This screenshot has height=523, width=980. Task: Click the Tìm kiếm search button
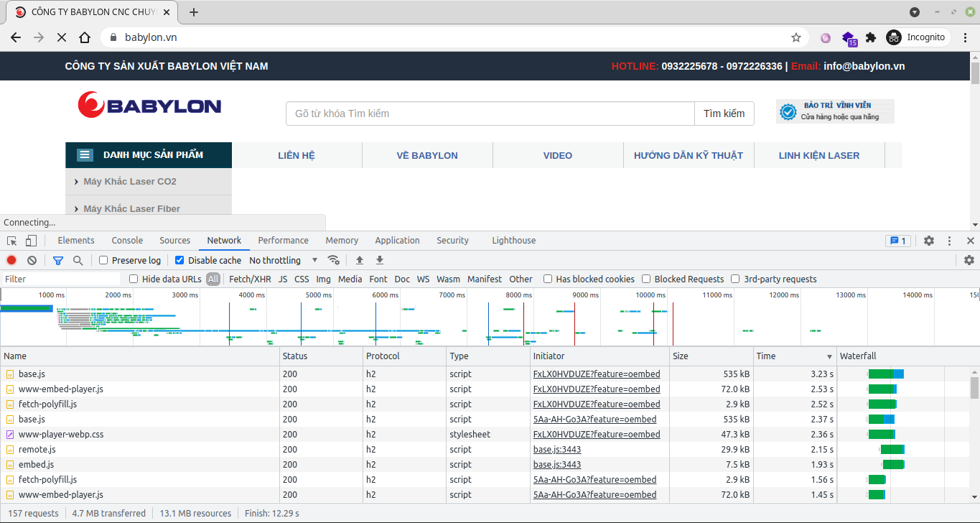[724, 114]
